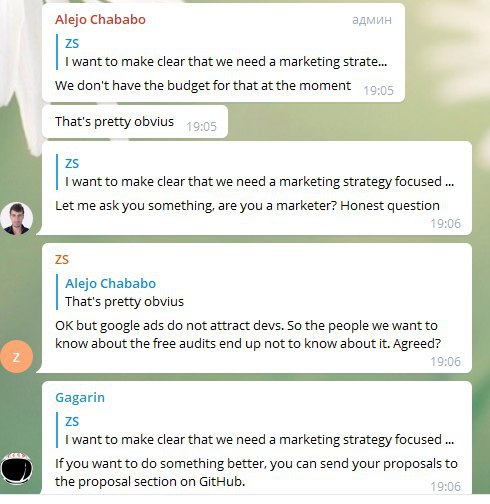This screenshot has height=504, width=490.
Task: Click the 19:06 timestamp on Gagarin's message
Action: (446, 487)
